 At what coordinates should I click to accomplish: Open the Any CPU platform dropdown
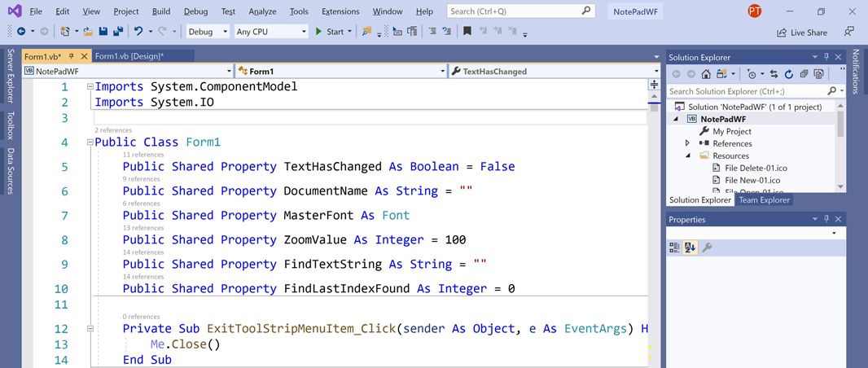coord(270,32)
